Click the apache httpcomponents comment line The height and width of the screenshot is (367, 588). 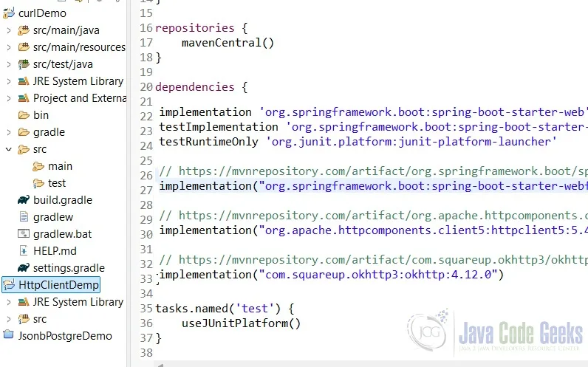[x=373, y=216]
